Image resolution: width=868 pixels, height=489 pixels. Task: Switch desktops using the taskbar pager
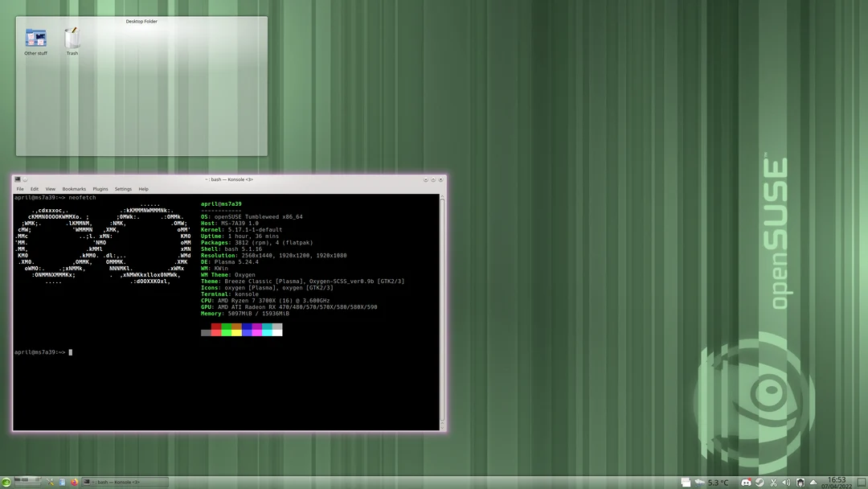(27, 482)
